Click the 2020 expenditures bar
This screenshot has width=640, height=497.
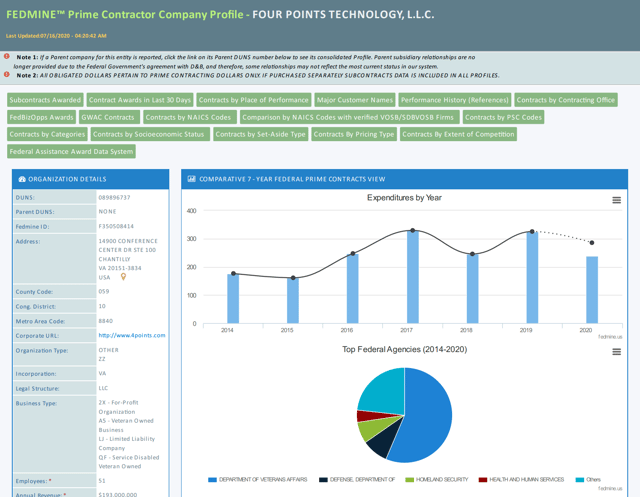[592, 290]
